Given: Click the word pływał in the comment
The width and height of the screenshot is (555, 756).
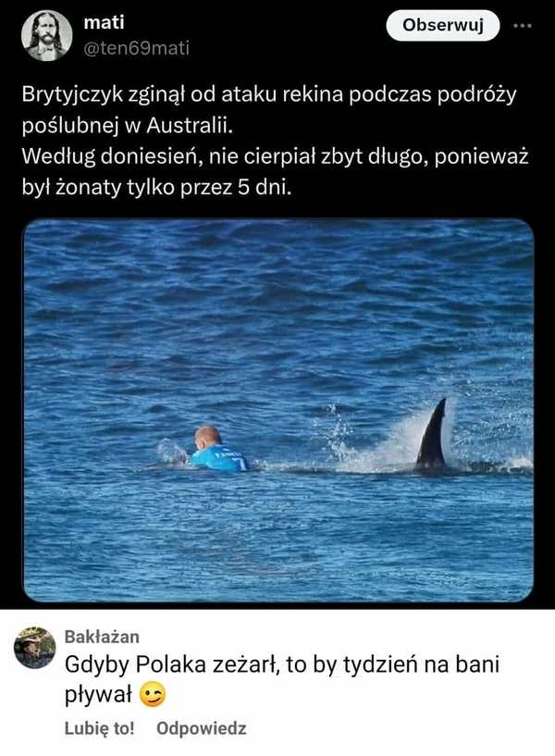Looking at the screenshot, I should [98, 695].
